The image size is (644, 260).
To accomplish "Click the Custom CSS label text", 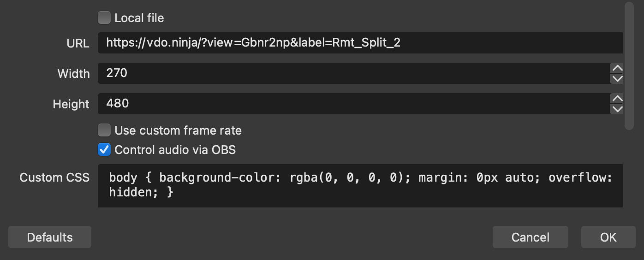I will point(54,177).
